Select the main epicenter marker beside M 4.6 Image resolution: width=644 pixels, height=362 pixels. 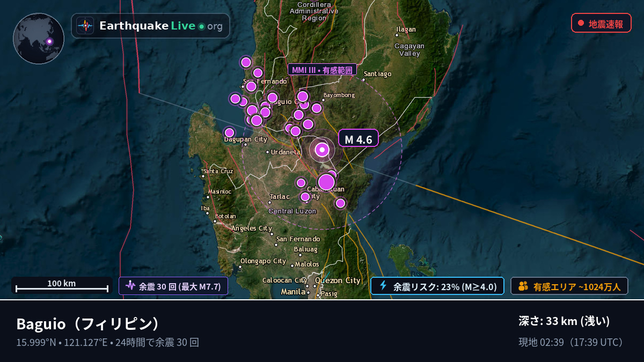tap(322, 150)
